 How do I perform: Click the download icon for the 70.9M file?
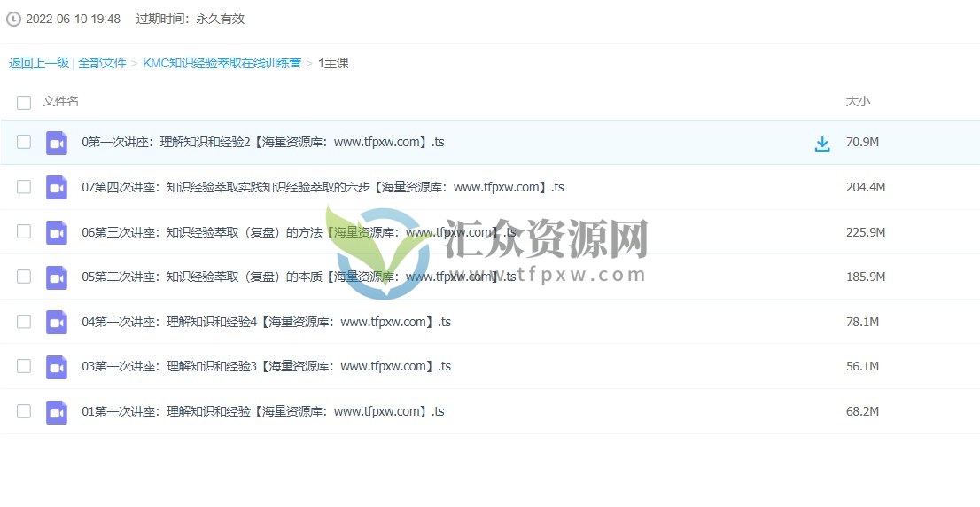pyautogui.click(x=822, y=144)
